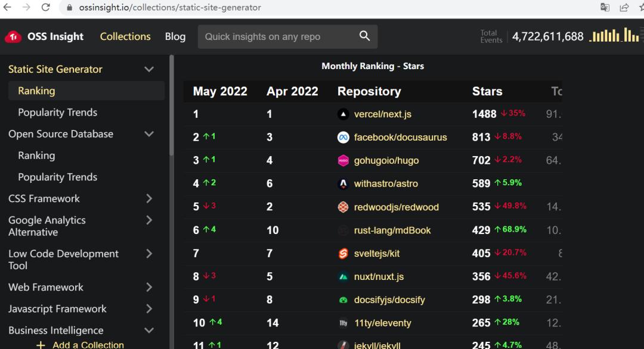Expand the Javascript Framework section

149,309
